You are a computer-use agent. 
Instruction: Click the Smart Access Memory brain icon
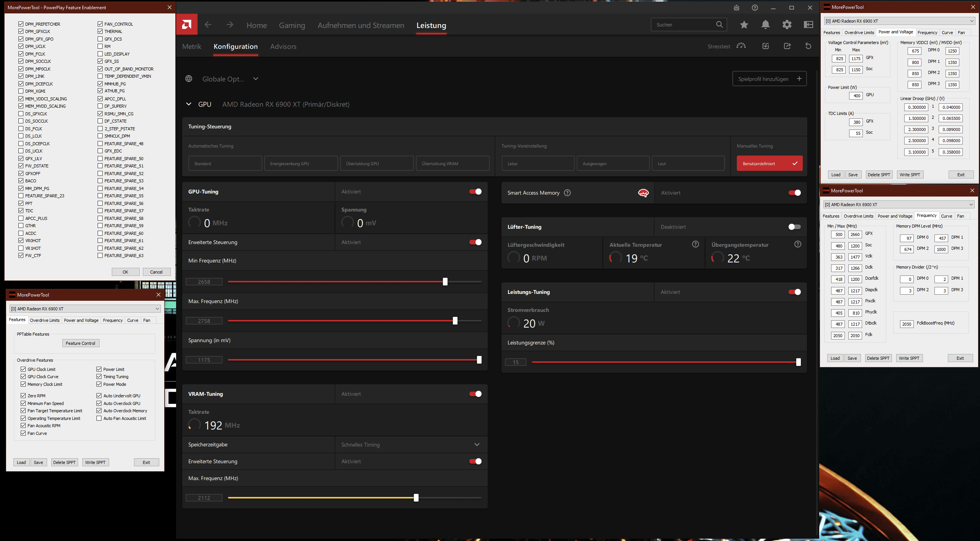tap(643, 193)
